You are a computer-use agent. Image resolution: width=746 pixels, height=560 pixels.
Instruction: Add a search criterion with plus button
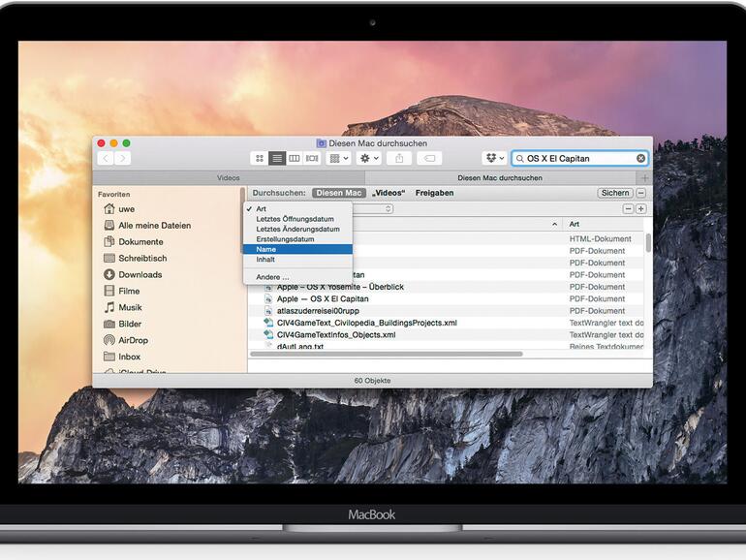(640, 208)
